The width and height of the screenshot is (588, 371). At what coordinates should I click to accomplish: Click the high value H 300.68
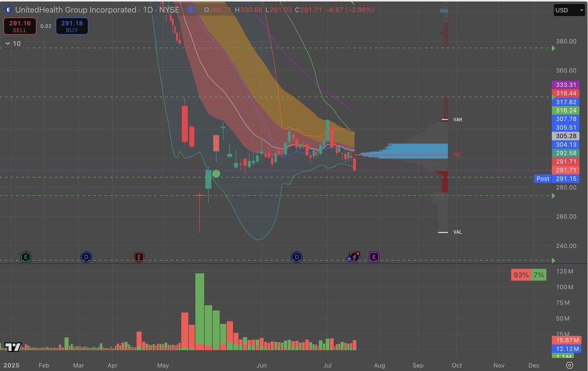[x=247, y=10]
